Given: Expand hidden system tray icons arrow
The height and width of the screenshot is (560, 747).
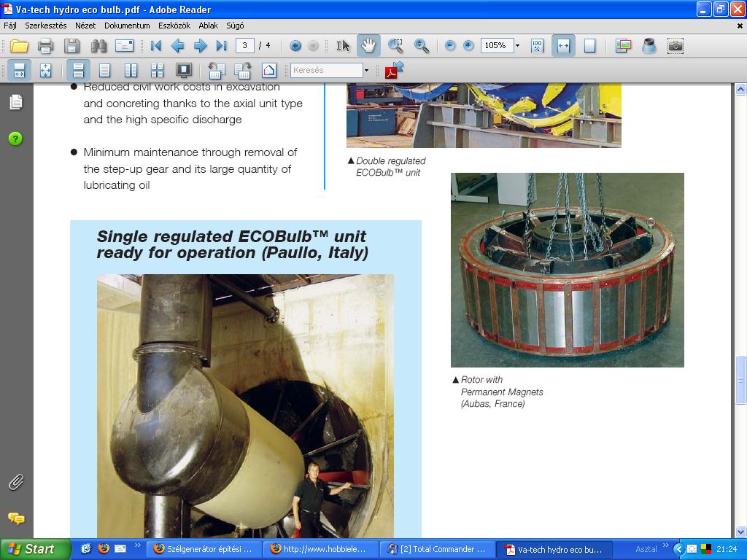Looking at the screenshot, I should click(x=679, y=549).
